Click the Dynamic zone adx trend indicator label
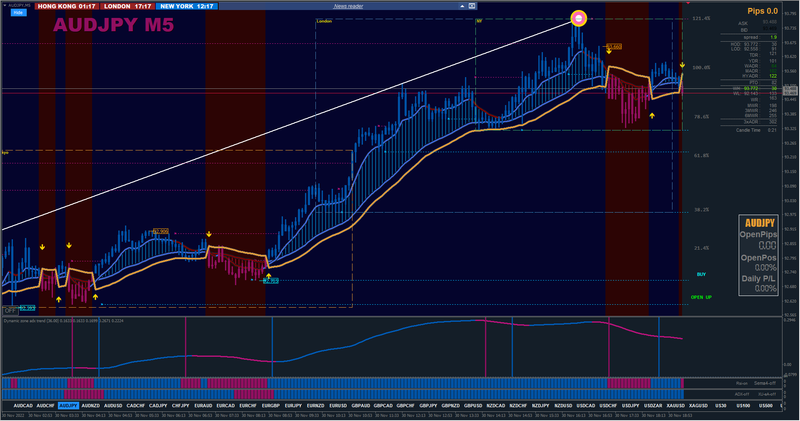 [64, 320]
